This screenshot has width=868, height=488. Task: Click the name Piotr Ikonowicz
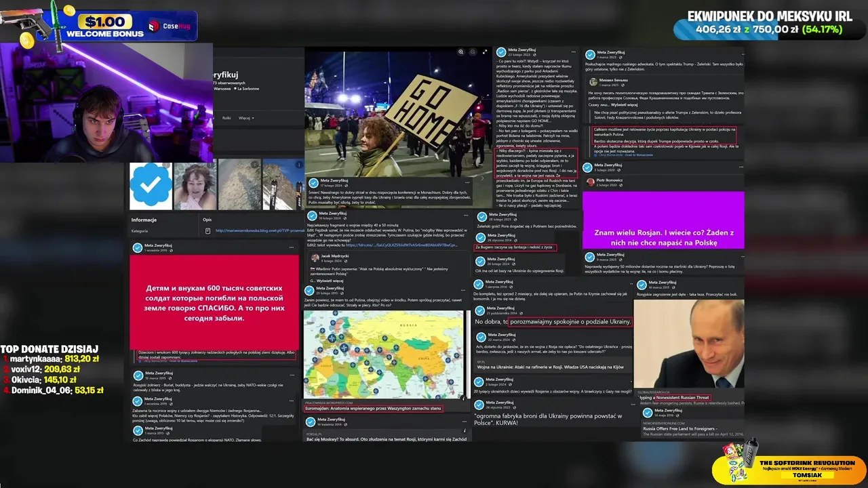click(x=610, y=180)
